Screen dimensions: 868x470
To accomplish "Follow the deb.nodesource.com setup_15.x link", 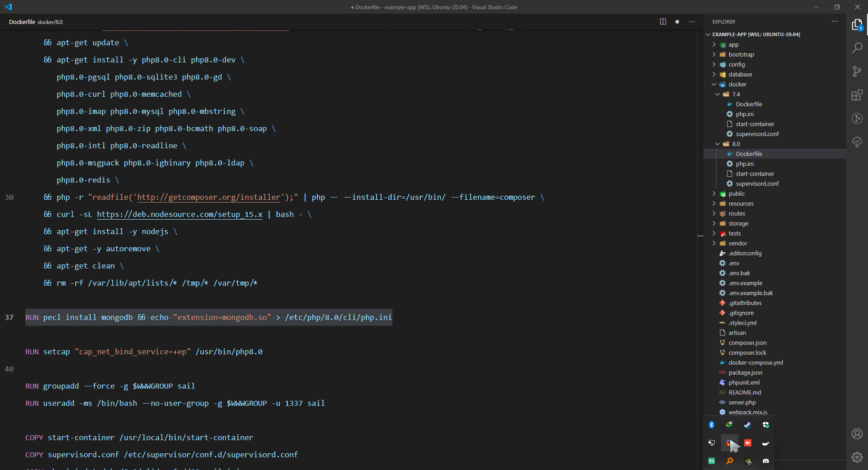I will [x=179, y=214].
